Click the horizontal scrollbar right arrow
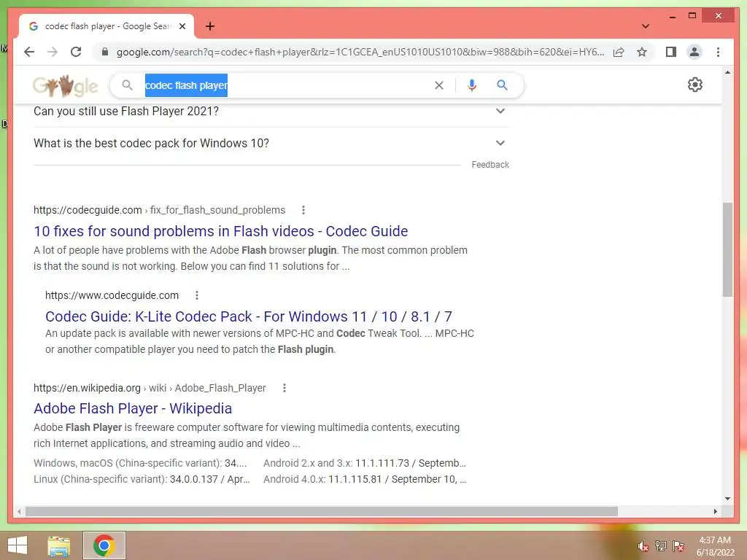747x560 pixels. click(x=715, y=511)
